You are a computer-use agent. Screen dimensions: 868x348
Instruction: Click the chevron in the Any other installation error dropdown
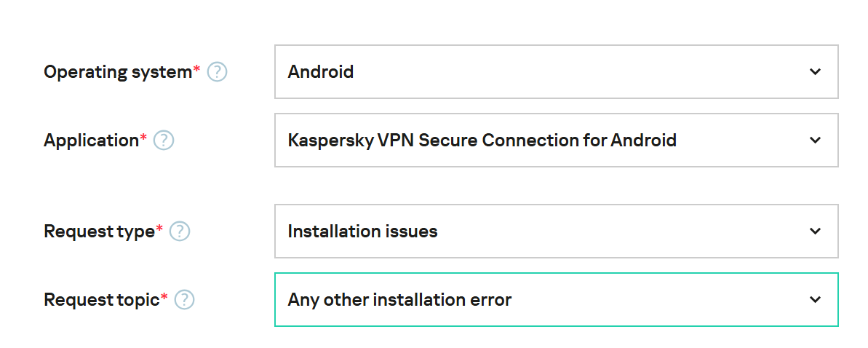(815, 299)
